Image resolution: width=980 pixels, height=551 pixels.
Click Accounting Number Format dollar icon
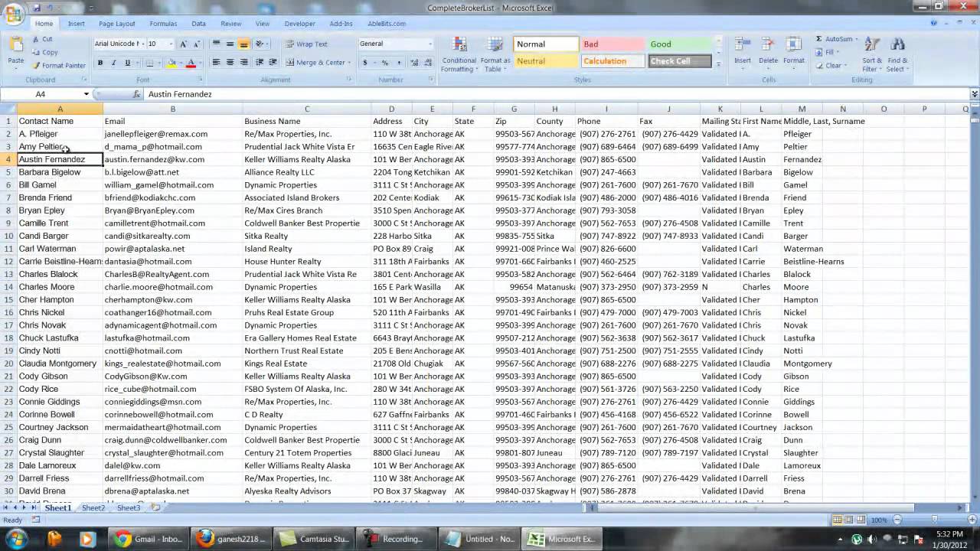click(365, 63)
